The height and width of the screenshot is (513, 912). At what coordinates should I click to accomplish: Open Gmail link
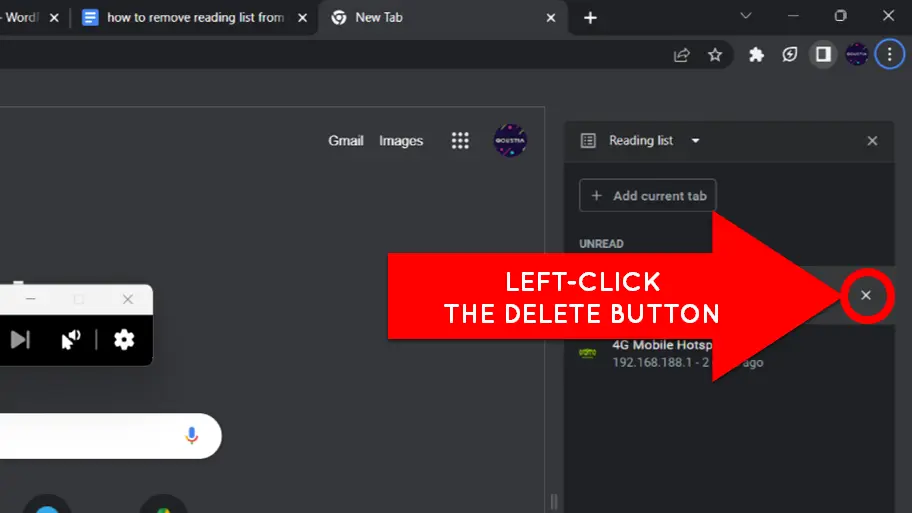[x=345, y=141]
